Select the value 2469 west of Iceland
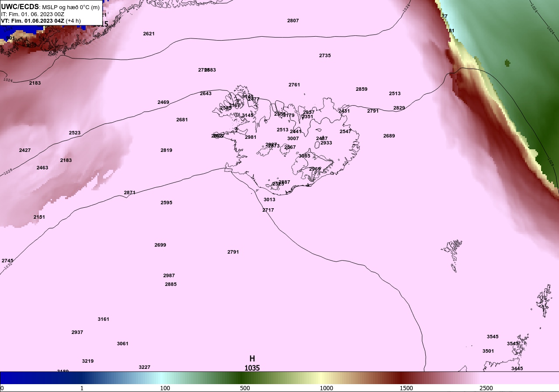The width and height of the screenshot is (559, 392). click(x=163, y=102)
